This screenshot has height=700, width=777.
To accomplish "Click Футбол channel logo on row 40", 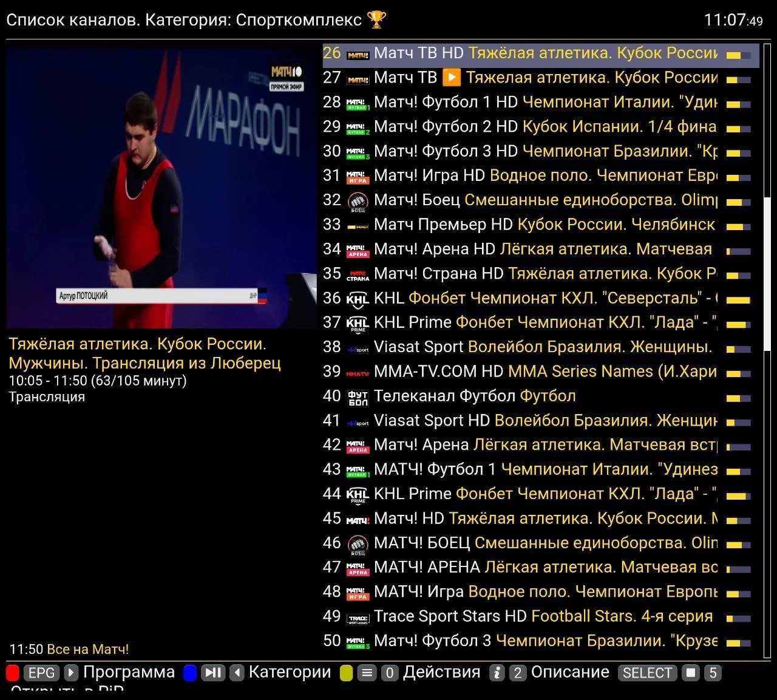I will (x=358, y=398).
